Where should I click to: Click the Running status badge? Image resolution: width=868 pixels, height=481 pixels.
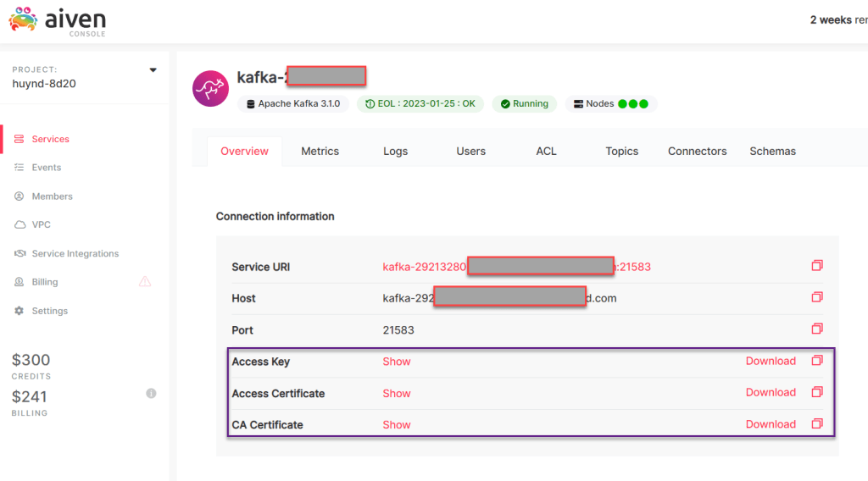click(x=524, y=104)
